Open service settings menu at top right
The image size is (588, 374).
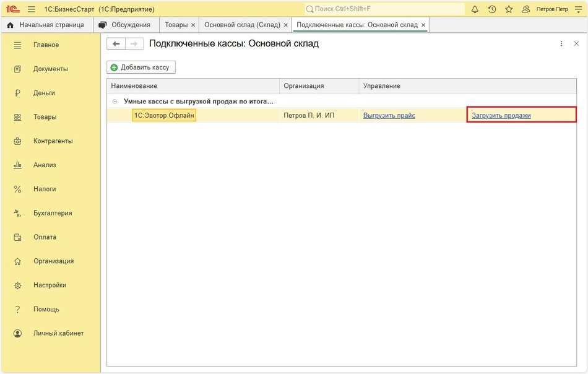[579, 9]
